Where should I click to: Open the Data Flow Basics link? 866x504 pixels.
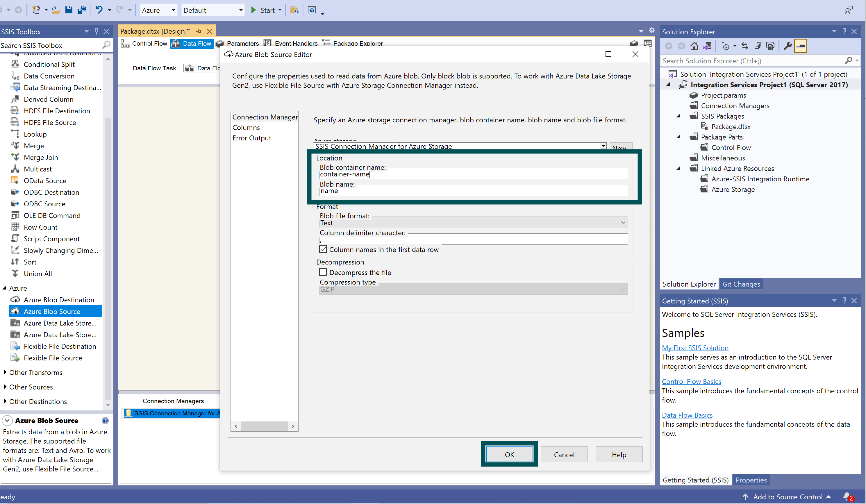coord(687,415)
